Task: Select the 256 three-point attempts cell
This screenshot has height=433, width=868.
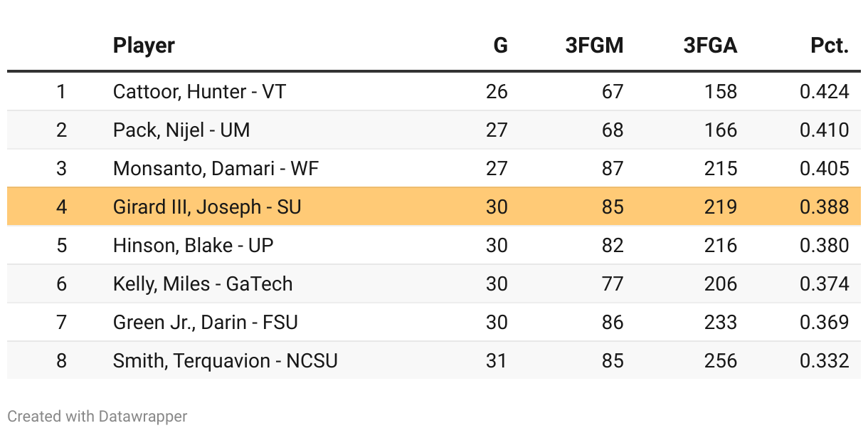Action: 721,361
